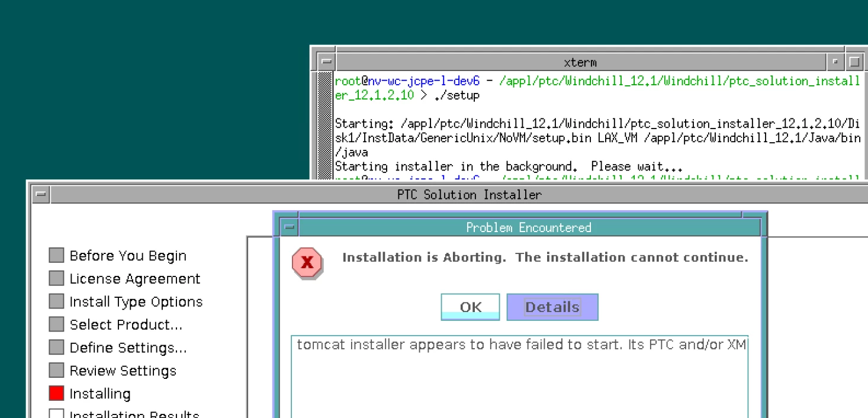Open the Problem Encountered window menu button
The height and width of the screenshot is (418, 868).
(x=289, y=227)
